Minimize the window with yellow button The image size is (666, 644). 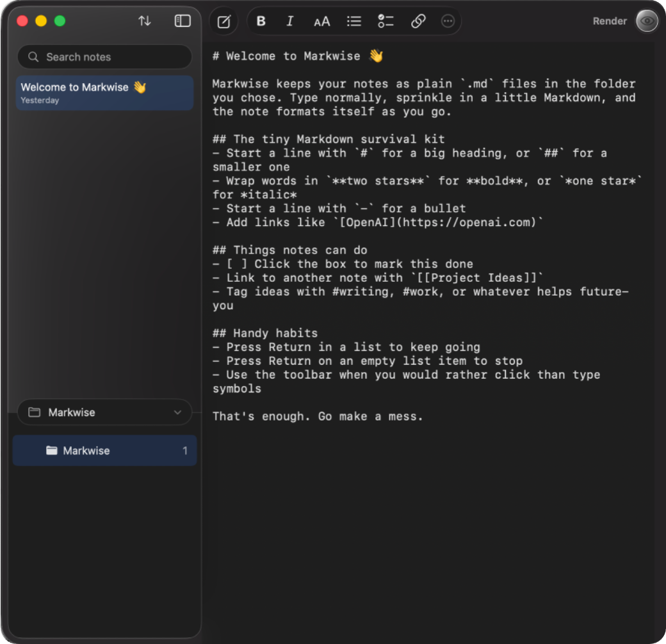pyautogui.click(x=41, y=20)
